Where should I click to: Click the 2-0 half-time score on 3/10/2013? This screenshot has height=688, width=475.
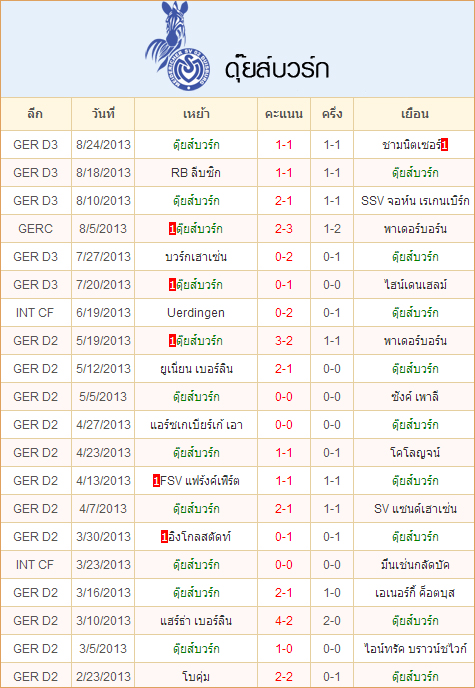pos(332,621)
